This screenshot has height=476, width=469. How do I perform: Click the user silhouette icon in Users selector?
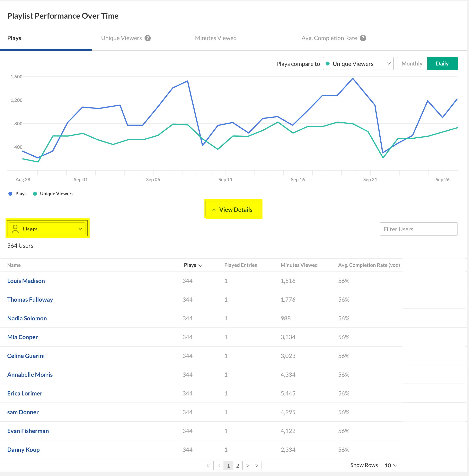tap(15, 229)
